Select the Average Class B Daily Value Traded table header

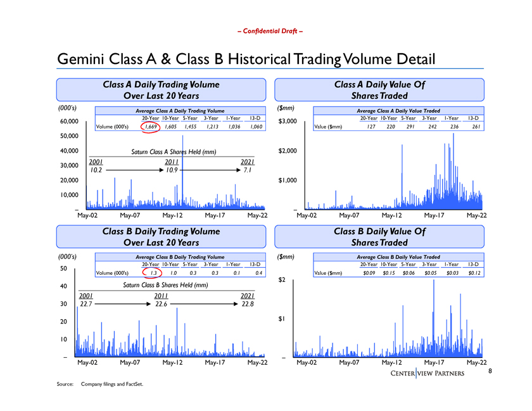coord(398,257)
